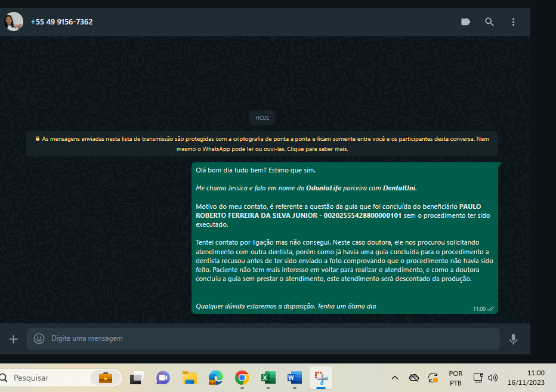Search within this conversation
This screenshot has height=392, width=556.
(x=489, y=22)
